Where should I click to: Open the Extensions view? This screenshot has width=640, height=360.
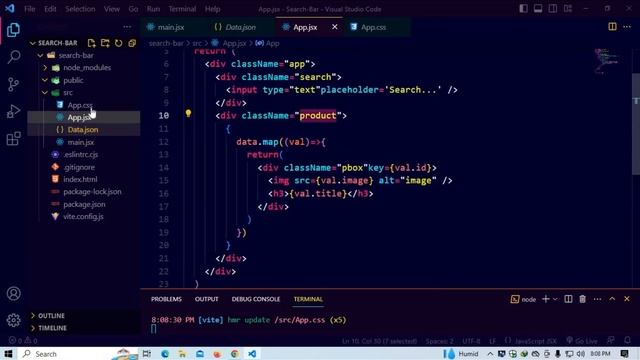click(x=13, y=138)
